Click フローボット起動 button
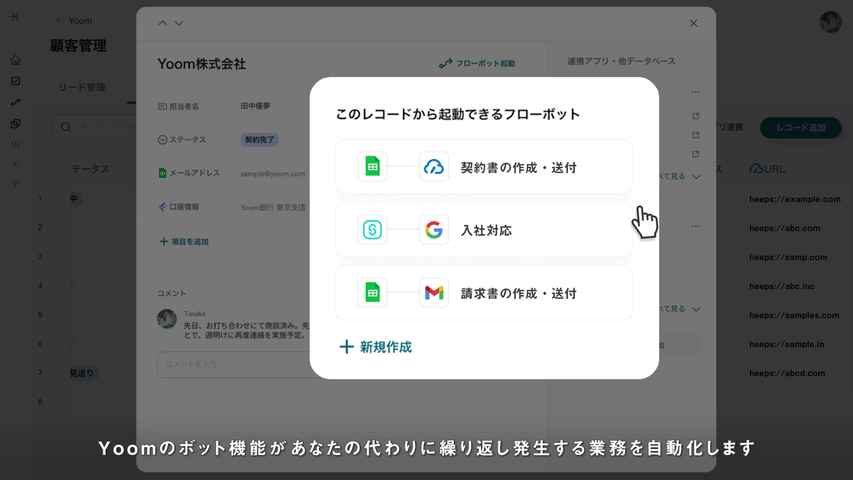The height and width of the screenshot is (480, 853). [x=477, y=63]
